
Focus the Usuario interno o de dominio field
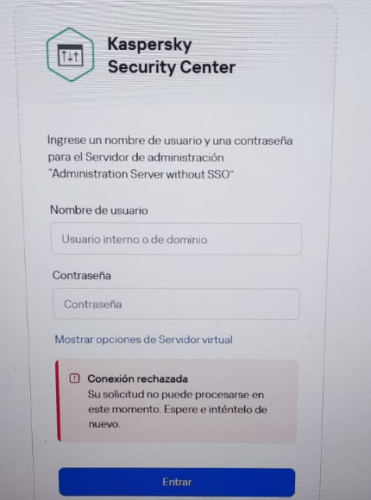click(176, 239)
